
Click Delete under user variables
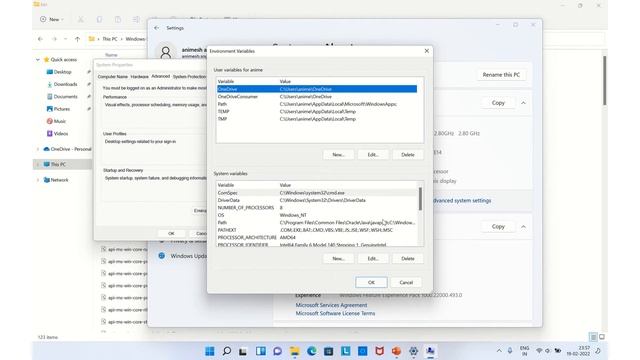408,155
